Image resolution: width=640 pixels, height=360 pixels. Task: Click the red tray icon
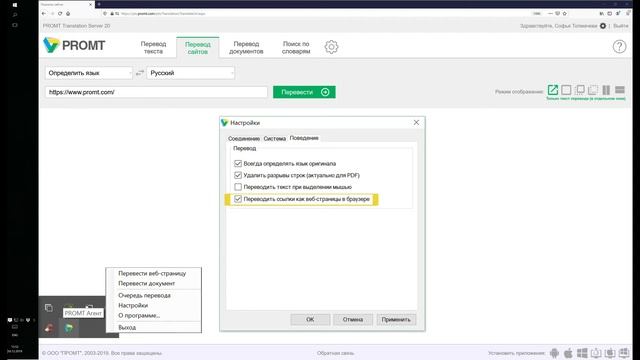pyautogui.click(x=49, y=328)
